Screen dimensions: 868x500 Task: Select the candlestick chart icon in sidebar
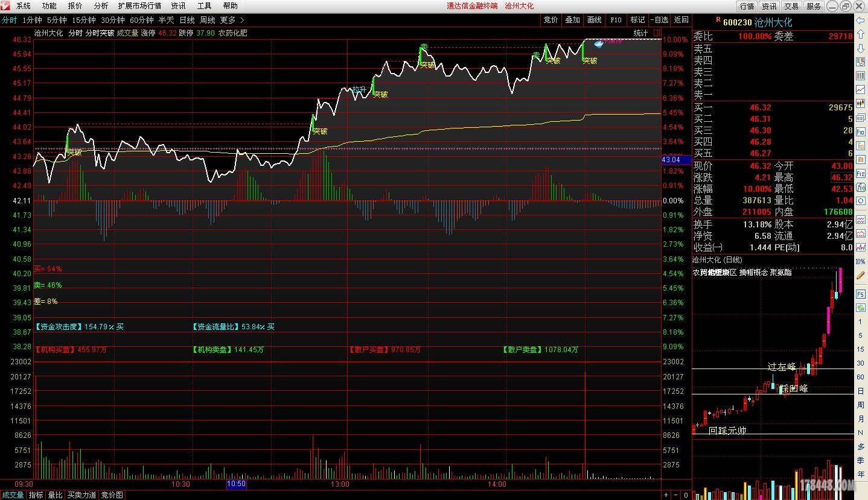[860, 103]
